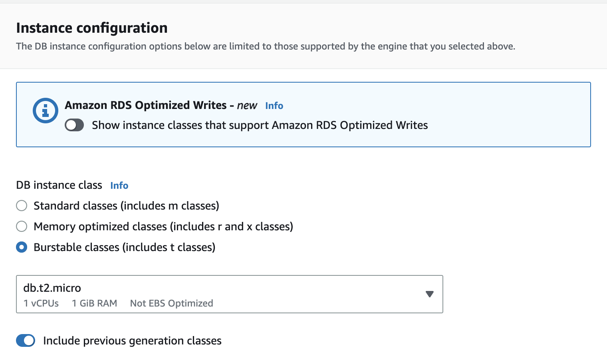Click 'Memory optimized classes (includes r and x classes)' text

pos(163,227)
